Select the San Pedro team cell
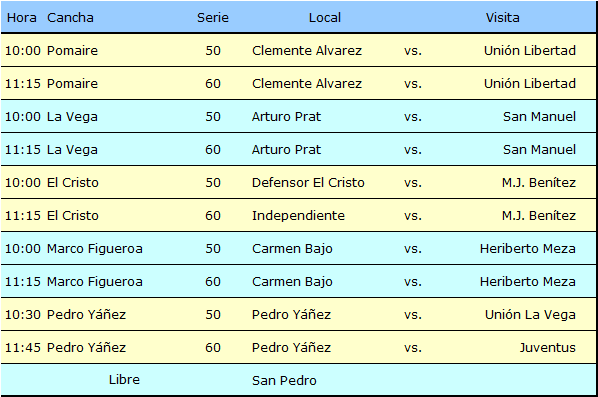 coord(284,380)
